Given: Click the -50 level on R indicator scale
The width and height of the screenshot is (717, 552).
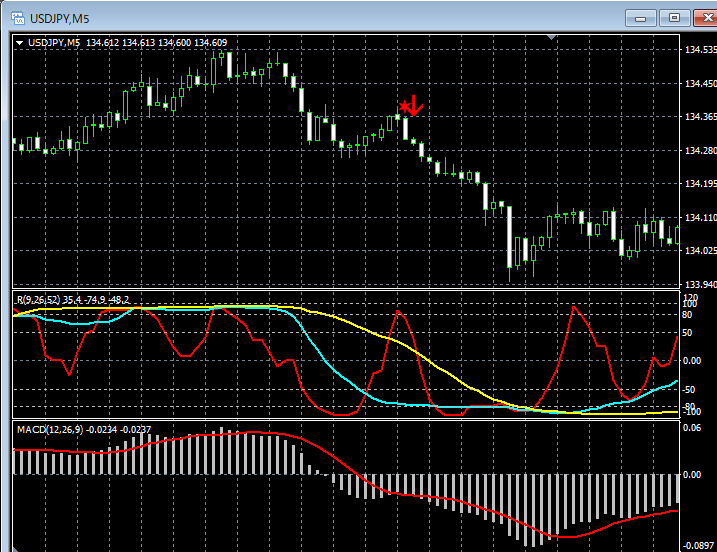Looking at the screenshot, I should tap(688, 390).
